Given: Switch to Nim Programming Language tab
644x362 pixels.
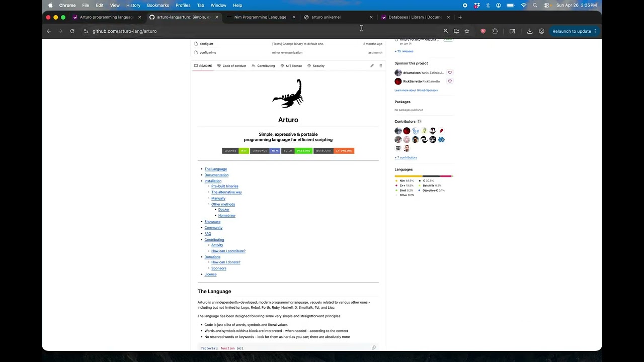Looking at the screenshot, I should pyautogui.click(x=260, y=17).
